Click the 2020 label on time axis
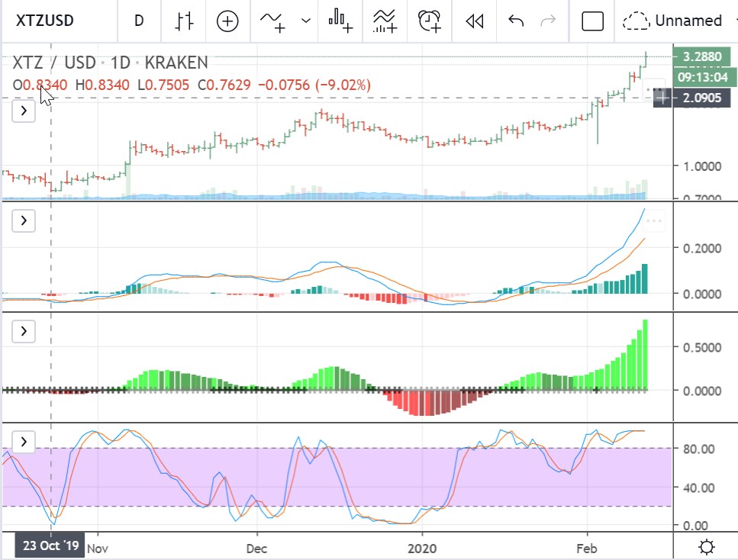The width and height of the screenshot is (738, 560). (422, 549)
